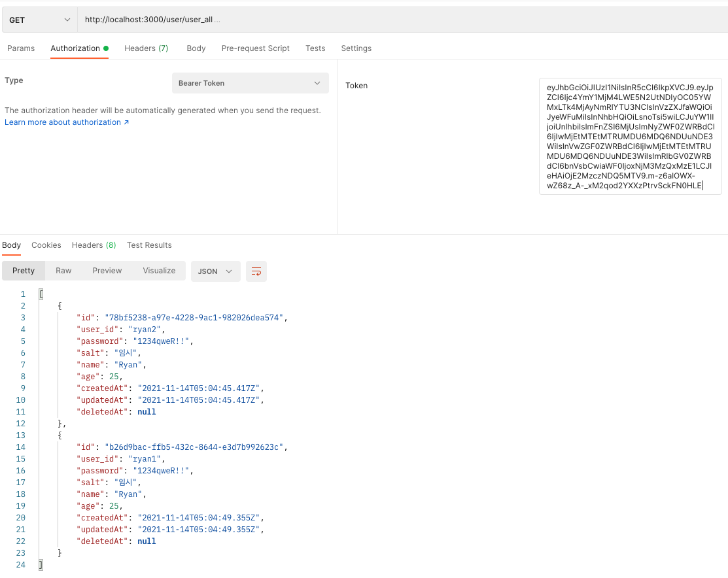This screenshot has width=728, height=578.
Task: Toggle line wrapping in the response viewer
Action: coord(256,271)
